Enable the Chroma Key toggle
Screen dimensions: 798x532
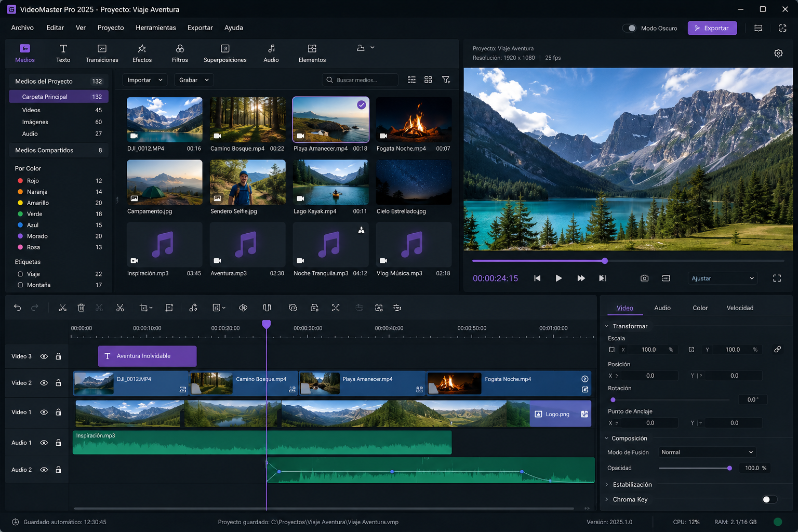(x=769, y=499)
